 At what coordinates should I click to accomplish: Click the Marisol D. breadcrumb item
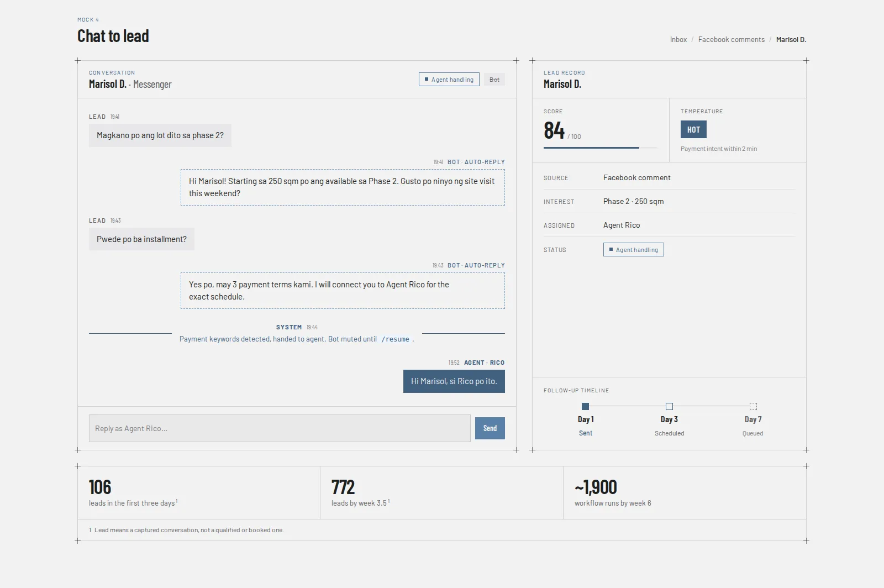tap(791, 40)
